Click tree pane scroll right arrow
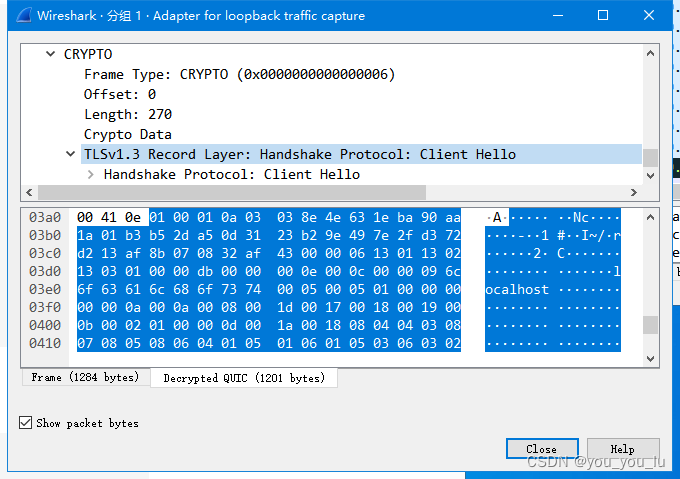680x479 pixels. click(634, 192)
